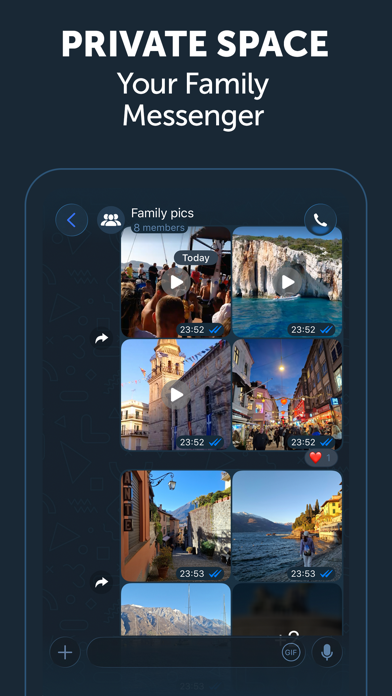Open blurred thumbnail showing more photos
392x696 pixels.
(287, 609)
